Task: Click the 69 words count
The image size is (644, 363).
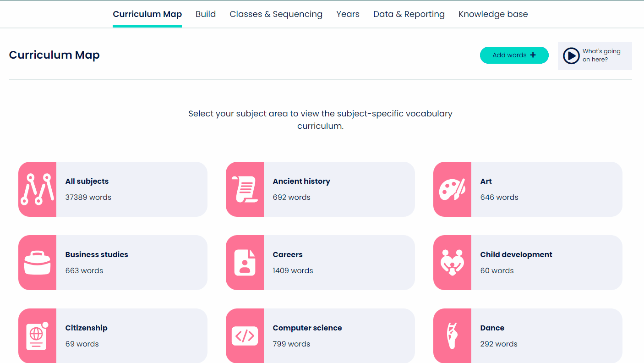Action: [82, 344]
